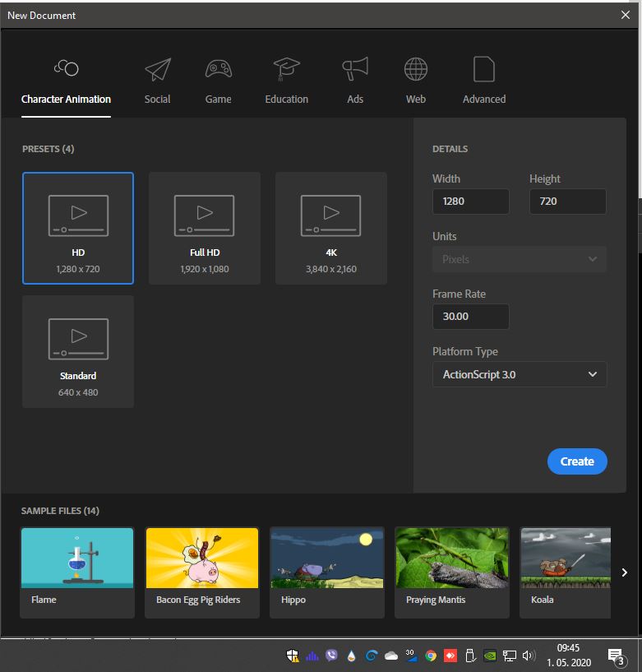Open the Praying Mantis sample file
Viewport: 642px width, 672px height.
click(452, 572)
